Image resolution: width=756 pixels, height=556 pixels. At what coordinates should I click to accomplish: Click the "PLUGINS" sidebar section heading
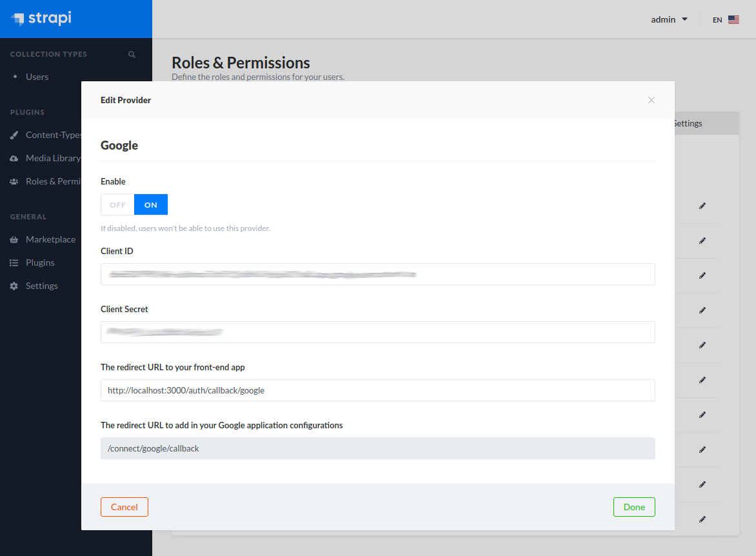point(28,112)
